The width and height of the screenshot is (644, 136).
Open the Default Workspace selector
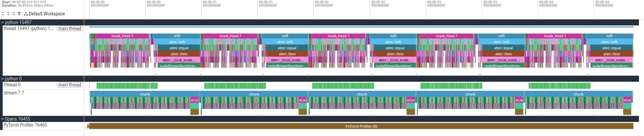tap(45, 14)
